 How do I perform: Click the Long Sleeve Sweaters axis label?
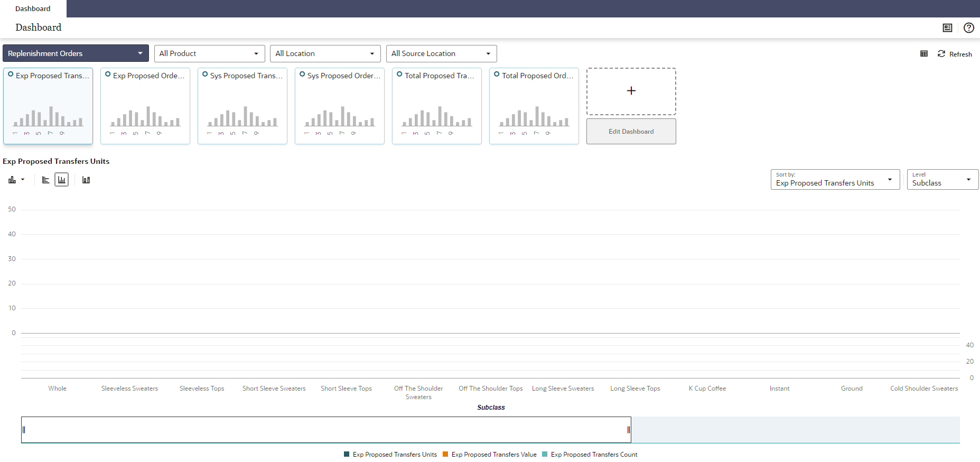pos(563,389)
